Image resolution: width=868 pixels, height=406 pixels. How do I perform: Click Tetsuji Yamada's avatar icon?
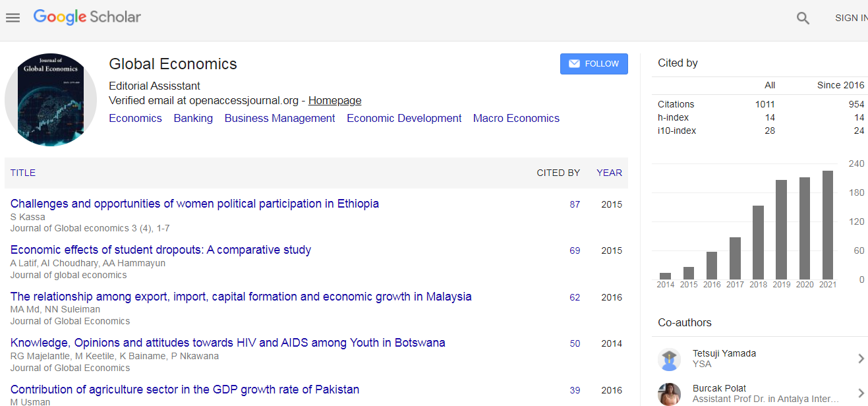(x=669, y=359)
